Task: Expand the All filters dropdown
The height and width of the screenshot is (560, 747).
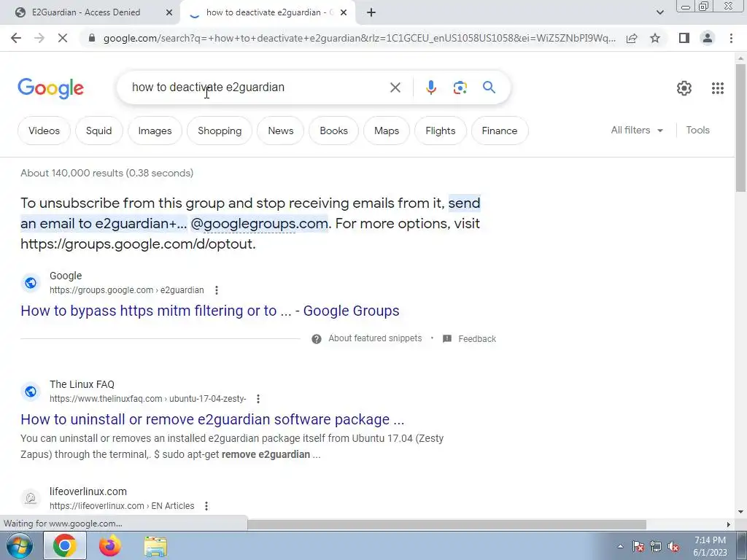Action: (637, 130)
